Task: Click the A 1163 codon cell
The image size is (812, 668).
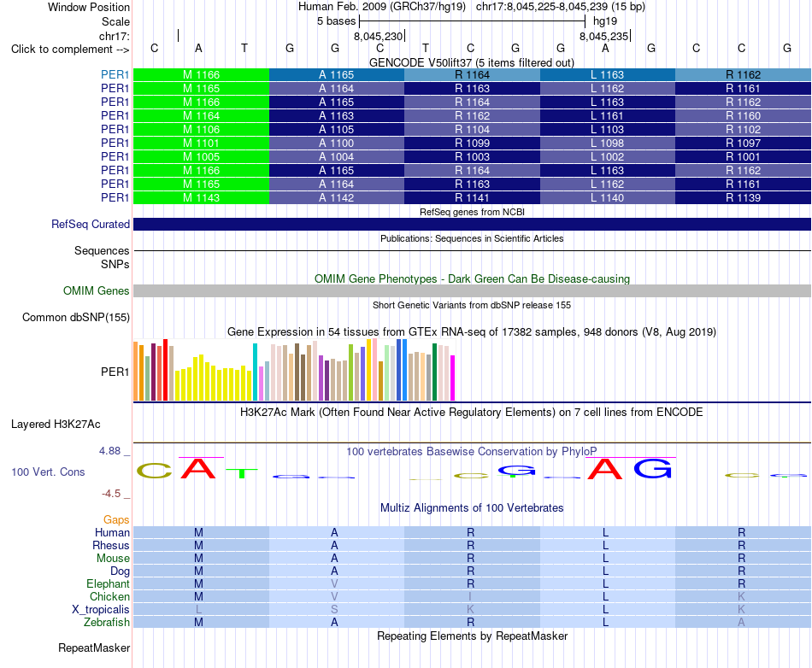Action: click(x=337, y=116)
